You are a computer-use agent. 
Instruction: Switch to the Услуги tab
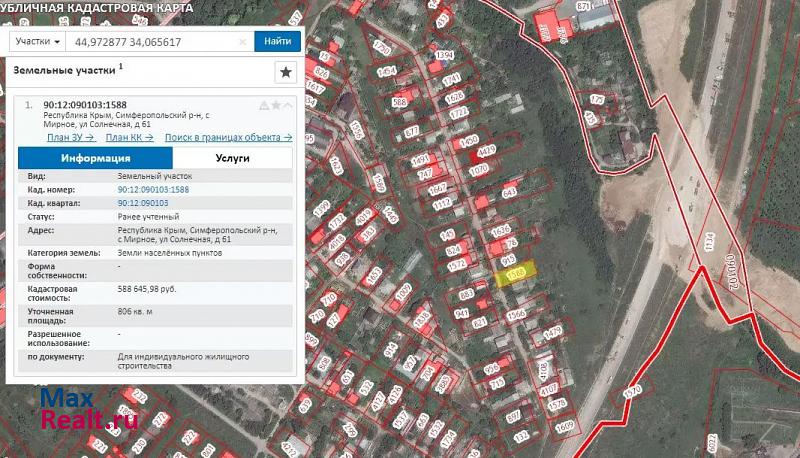tap(232, 158)
